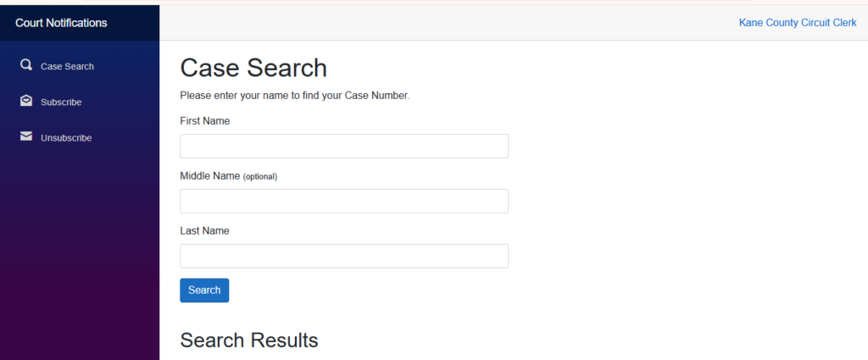The width and height of the screenshot is (868, 360).
Task: Click the open envelope Subscribe icon
Action: tap(26, 101)
